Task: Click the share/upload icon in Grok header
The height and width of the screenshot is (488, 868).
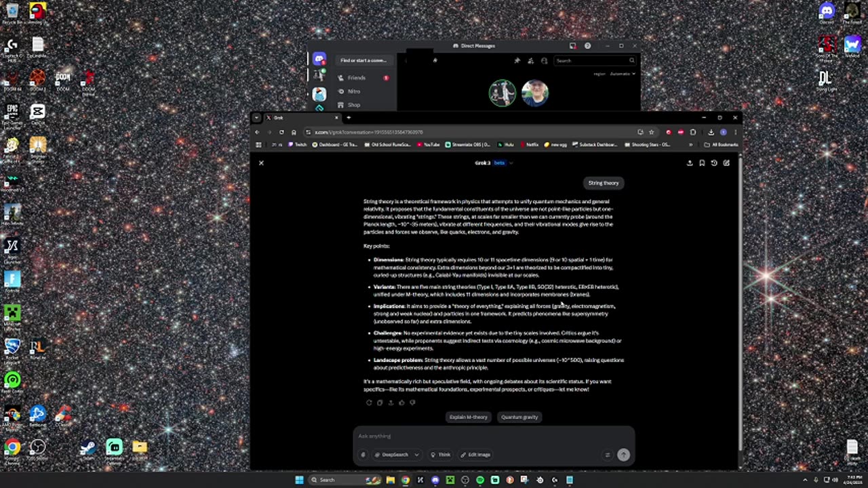Action: click(690, 163)
